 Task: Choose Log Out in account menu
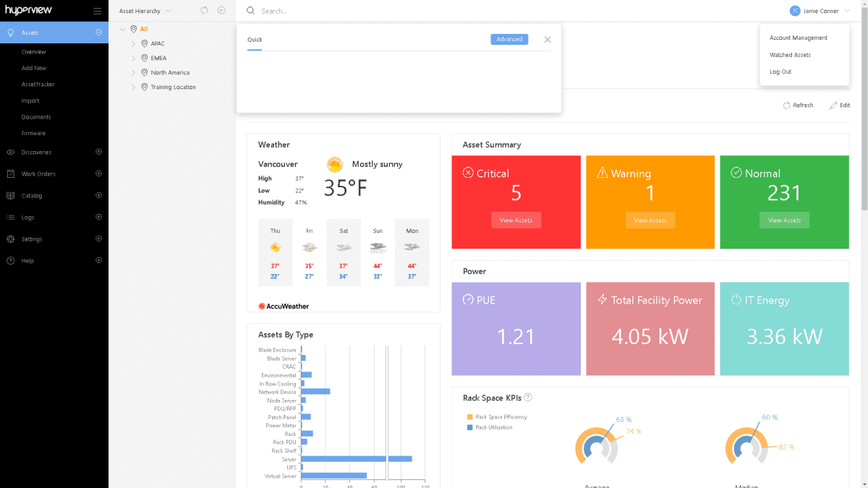point(780,72)
